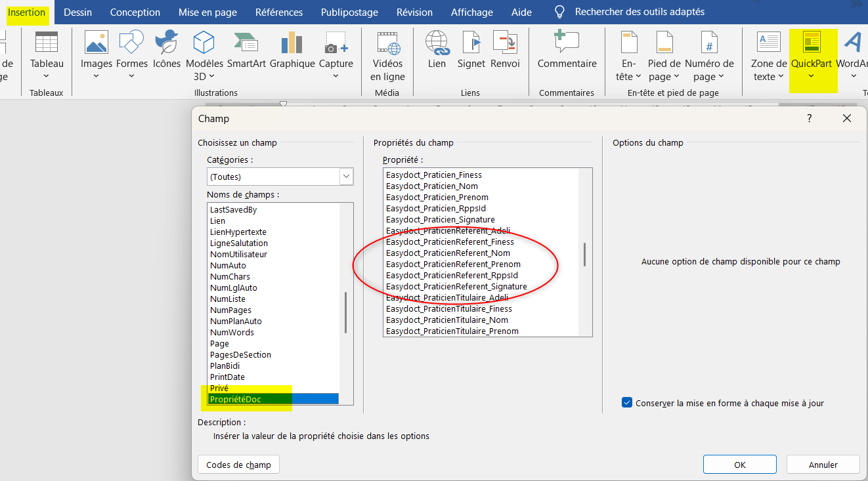
Task: Switch to the Références tab
Action: [279, 12]
